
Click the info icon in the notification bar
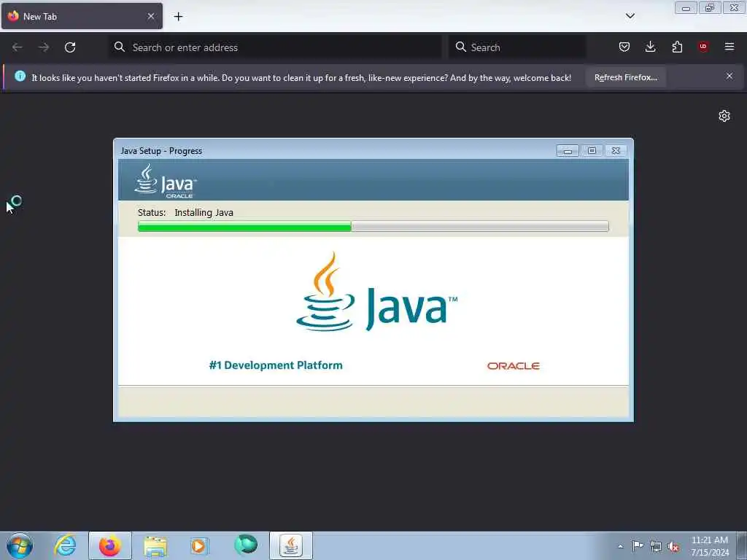tap(20, 76)
